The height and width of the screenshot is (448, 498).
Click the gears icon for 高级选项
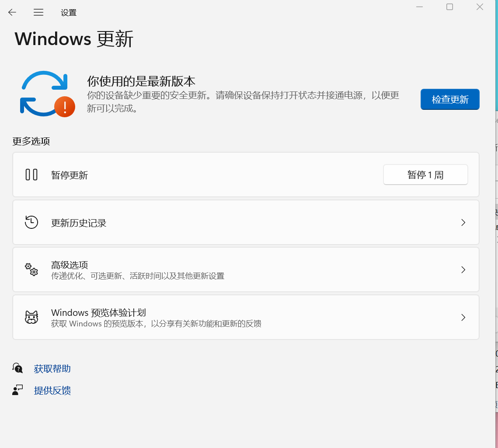click(x=31, y=269)
